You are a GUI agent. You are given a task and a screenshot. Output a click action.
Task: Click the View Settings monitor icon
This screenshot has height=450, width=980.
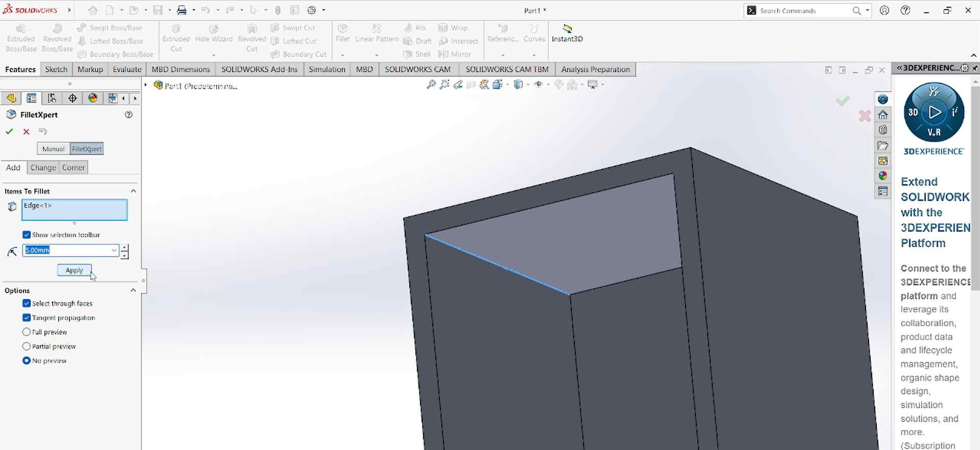(x=593, y=85)
